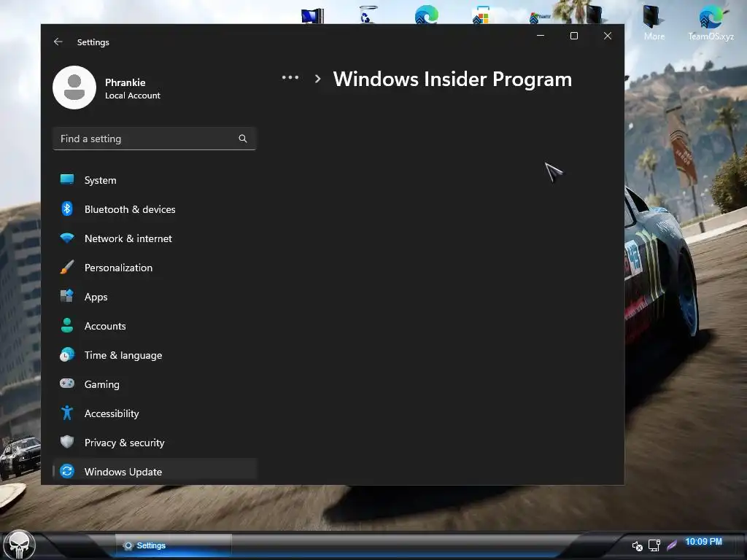Select Windows Update category

155,472
